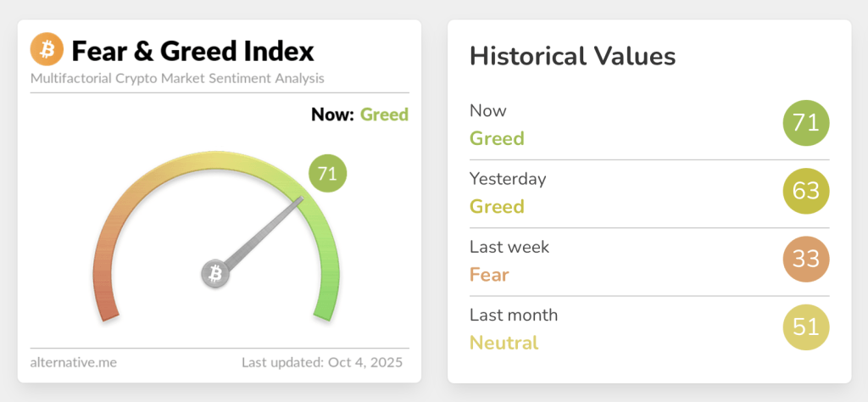
Task: Open the alternative.me source link
Action: 74,362
